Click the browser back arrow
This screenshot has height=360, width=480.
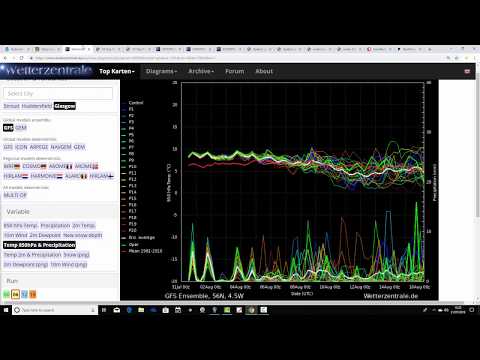tap(5, 58)
